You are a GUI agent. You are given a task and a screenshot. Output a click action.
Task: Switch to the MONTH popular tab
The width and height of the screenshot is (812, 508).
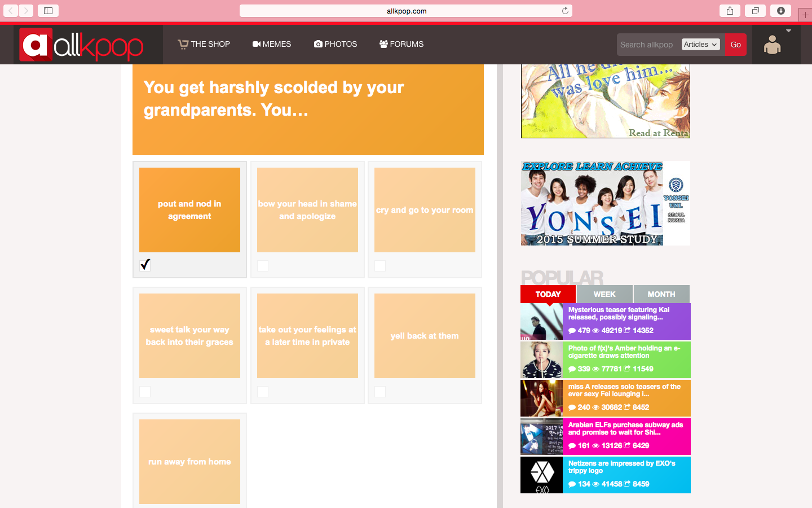pos(661,294)
